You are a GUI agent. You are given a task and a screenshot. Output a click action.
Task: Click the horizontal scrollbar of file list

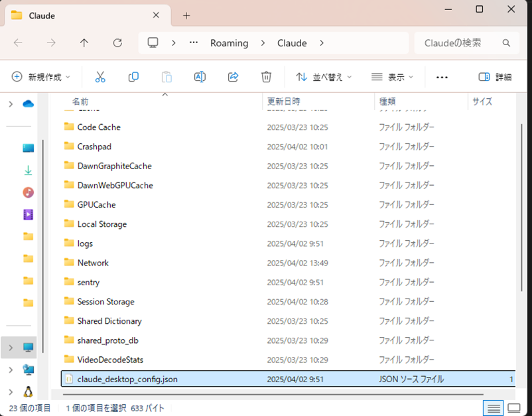[273, 395]
